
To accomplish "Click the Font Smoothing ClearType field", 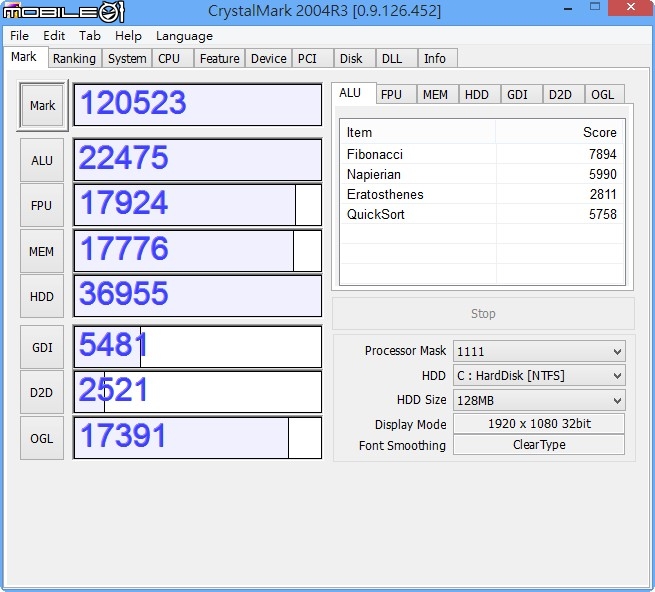I will [539, 445].
